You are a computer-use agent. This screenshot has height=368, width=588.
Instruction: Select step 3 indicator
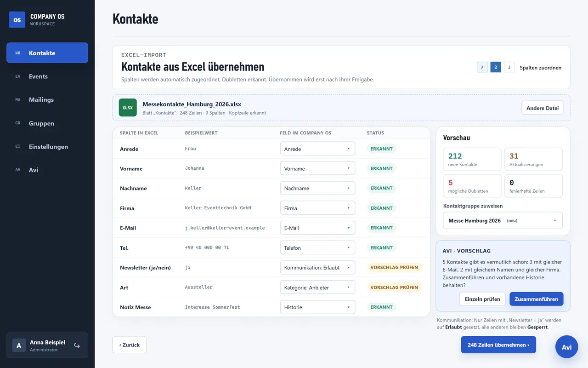pos(509,67)
